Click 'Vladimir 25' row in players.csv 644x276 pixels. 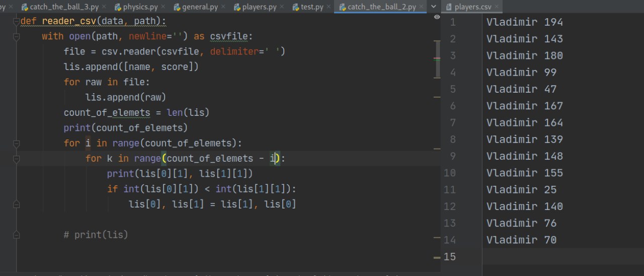pos(522,189)
